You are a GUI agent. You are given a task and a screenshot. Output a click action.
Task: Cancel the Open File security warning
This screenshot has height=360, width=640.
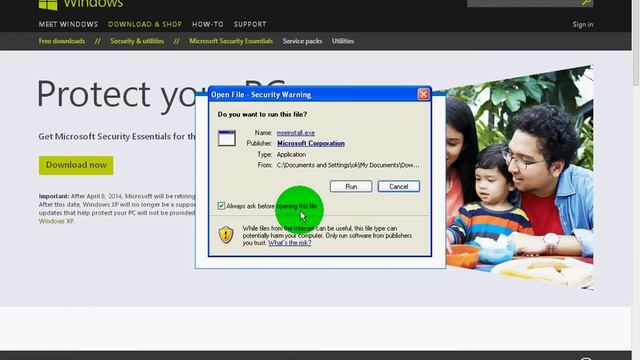398,187
